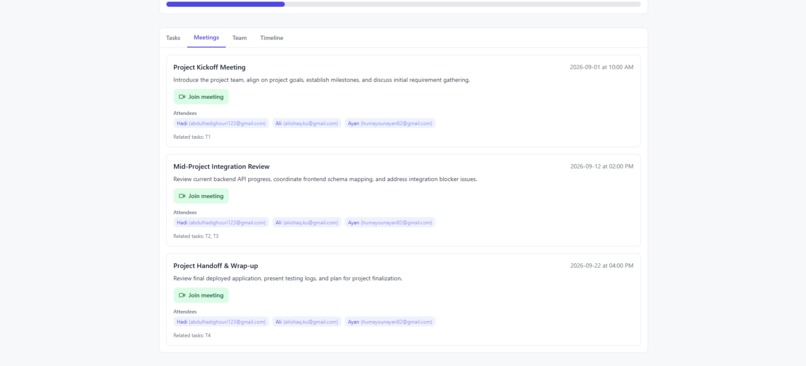
Task: Click the Project Handoff & Wrap-up title
Action: tap(216, 266)
